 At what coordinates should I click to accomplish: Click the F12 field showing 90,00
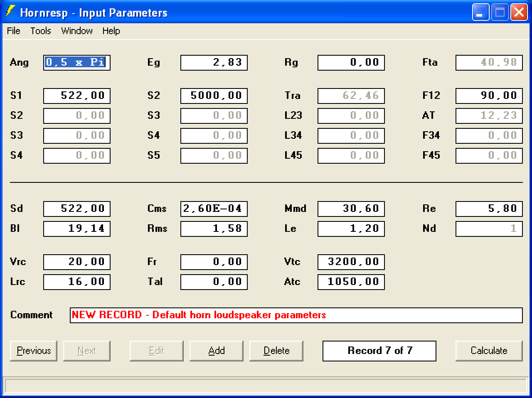489,96
